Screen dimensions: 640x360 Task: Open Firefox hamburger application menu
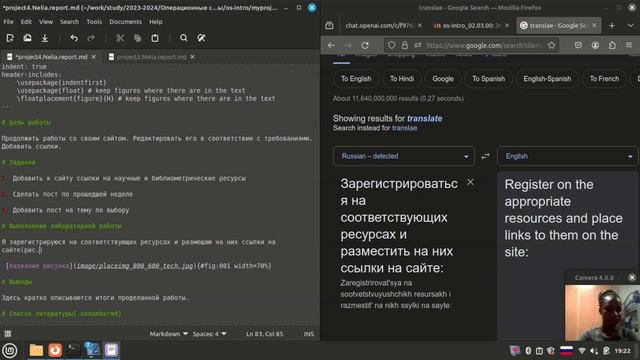629,45
